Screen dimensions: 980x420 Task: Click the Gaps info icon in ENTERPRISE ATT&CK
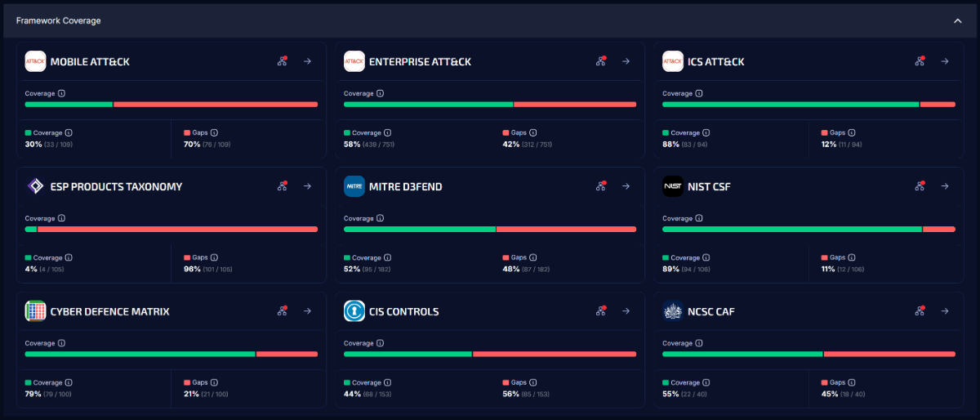pos(532,132)
